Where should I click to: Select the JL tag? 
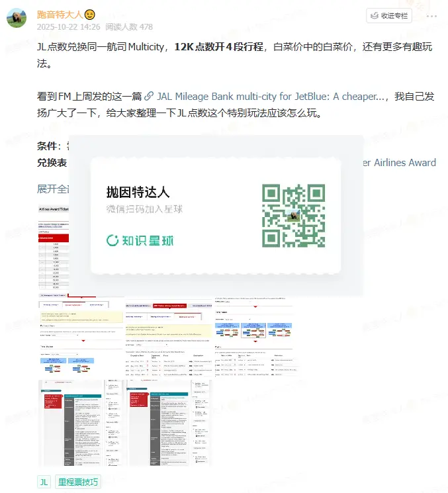coord(44,482)
